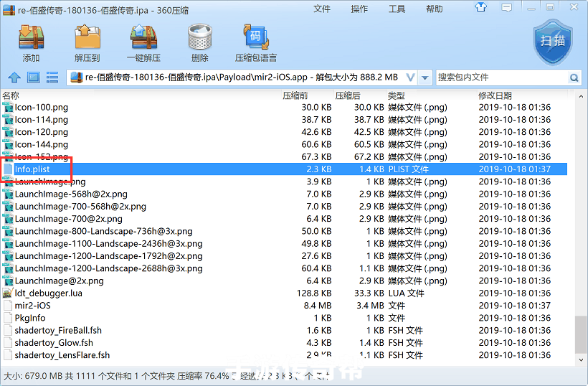Click the LUA 文件 type cell
Screen dimensions: 588x386
point(406,293)
